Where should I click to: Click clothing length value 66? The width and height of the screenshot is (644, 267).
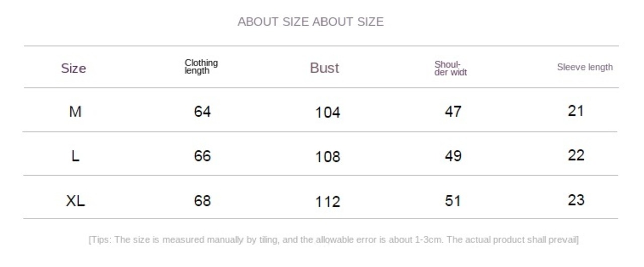pos(202,156)
